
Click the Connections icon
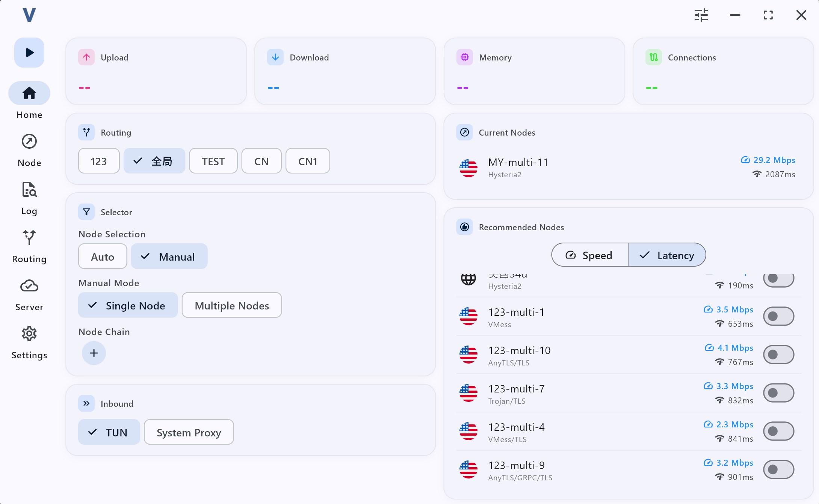click(x=654, y=57)
